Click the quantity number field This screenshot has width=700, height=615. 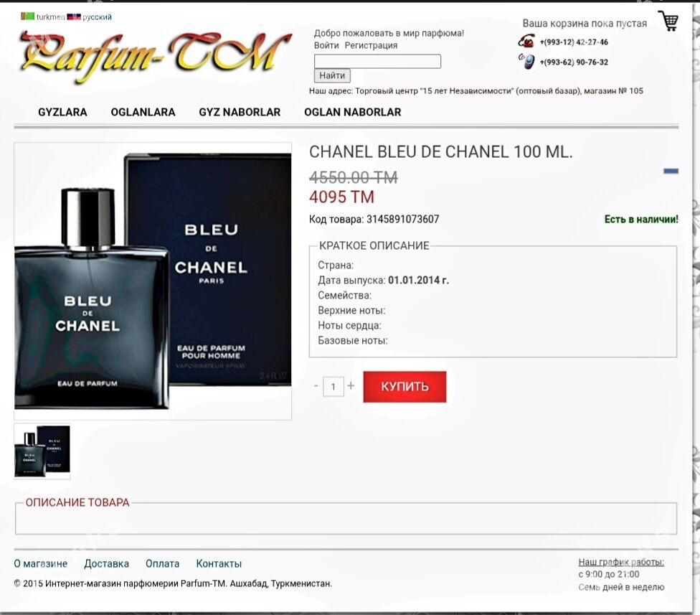pos(333,386)
